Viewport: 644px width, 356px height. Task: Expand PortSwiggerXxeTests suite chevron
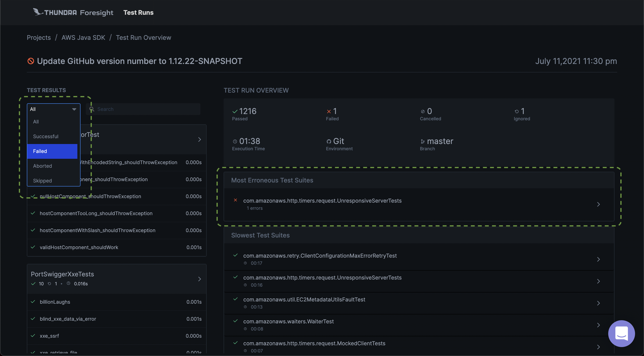tap(199, 279)
